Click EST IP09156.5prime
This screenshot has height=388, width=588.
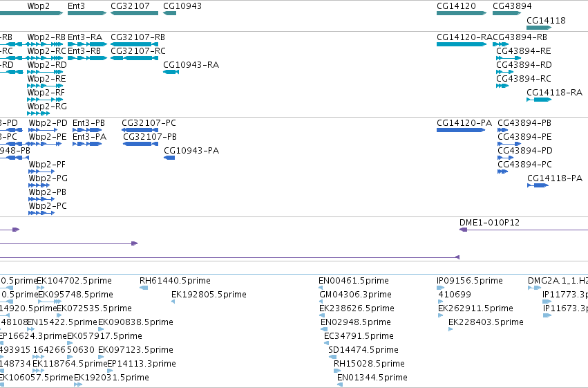tap(440, 288)
